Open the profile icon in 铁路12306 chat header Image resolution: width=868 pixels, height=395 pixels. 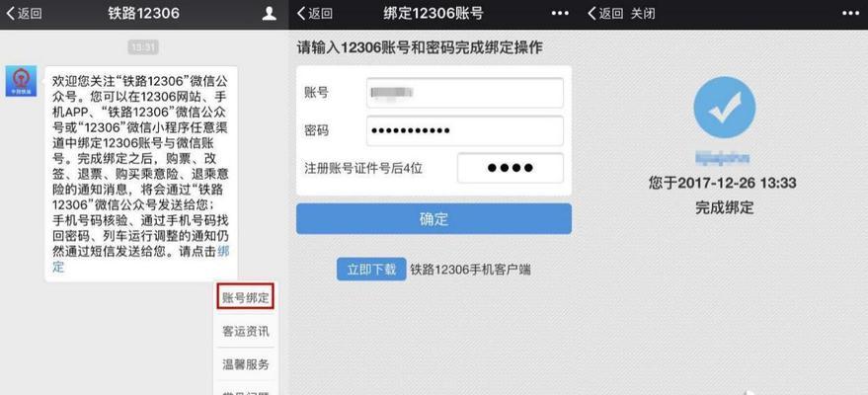point(269,14)
